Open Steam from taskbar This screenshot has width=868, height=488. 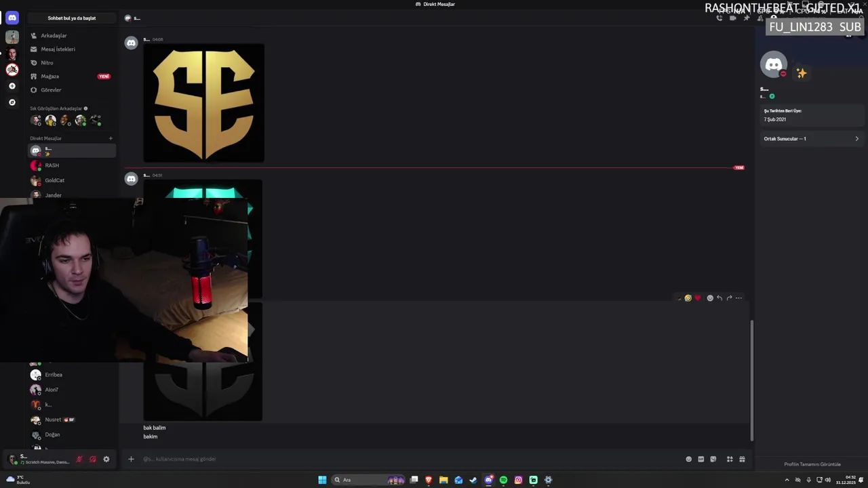473,480
